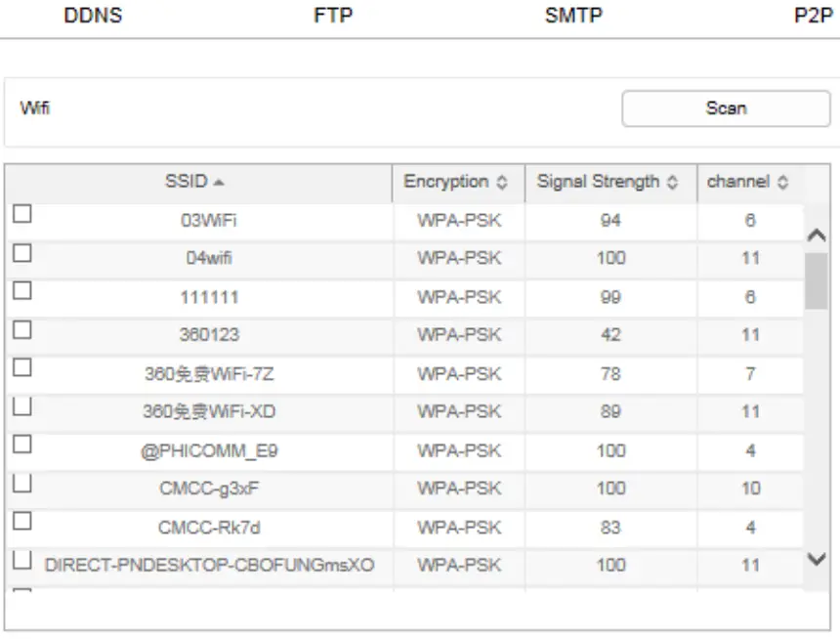Open the DDNS tab
Image resolution: width=840 pixels, height=639 pixels.
93,16
